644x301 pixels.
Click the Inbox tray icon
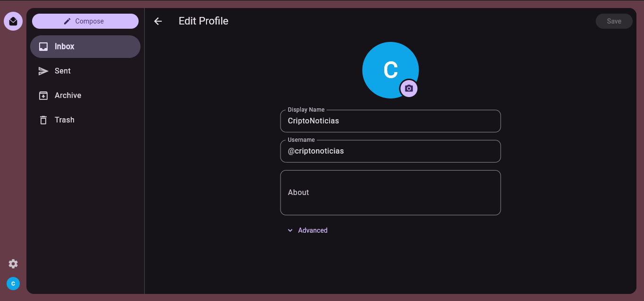[43, 47]
